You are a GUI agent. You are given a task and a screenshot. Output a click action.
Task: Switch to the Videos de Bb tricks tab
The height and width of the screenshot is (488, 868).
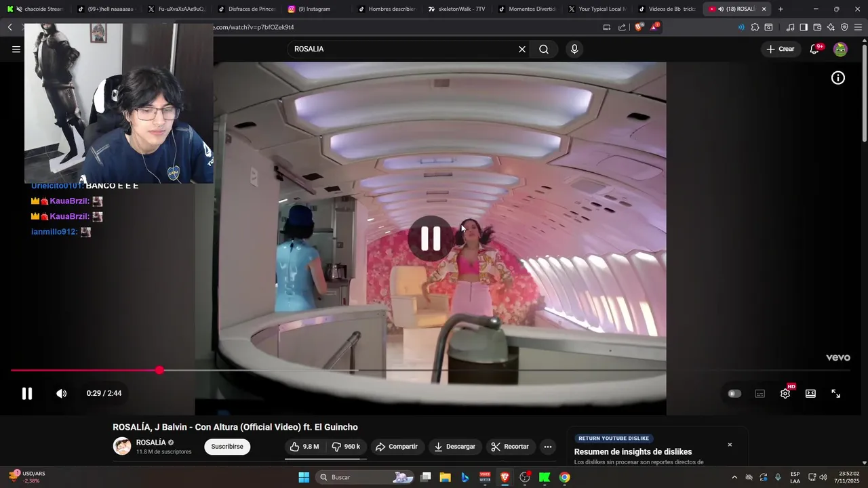pyautogui.click(x=667, y=9)
